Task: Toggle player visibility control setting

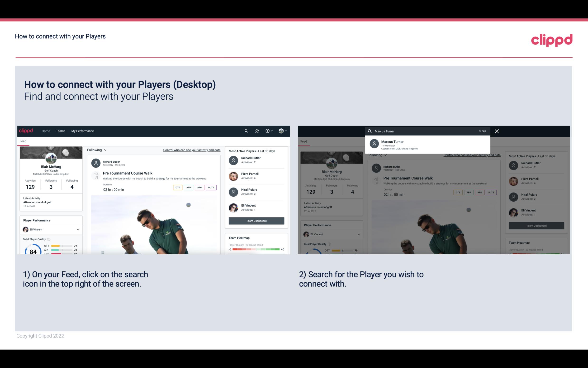Action: point(191,150)
